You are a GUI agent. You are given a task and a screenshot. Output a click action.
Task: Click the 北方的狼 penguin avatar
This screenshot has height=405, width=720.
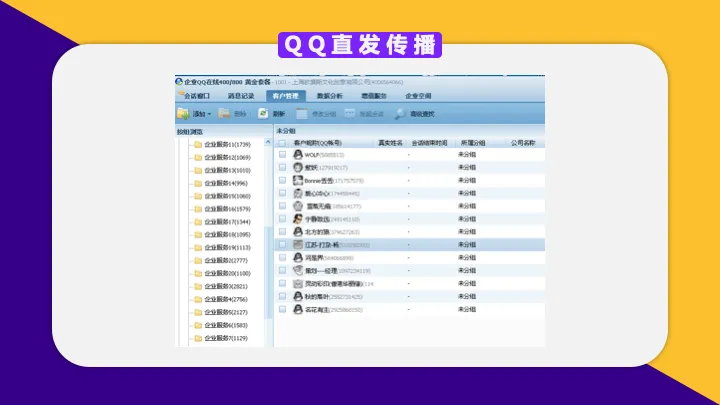(x=298, y=232)
